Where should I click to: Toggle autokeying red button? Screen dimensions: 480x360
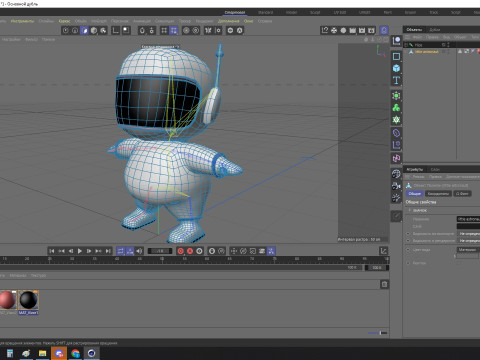click(190, 251)
